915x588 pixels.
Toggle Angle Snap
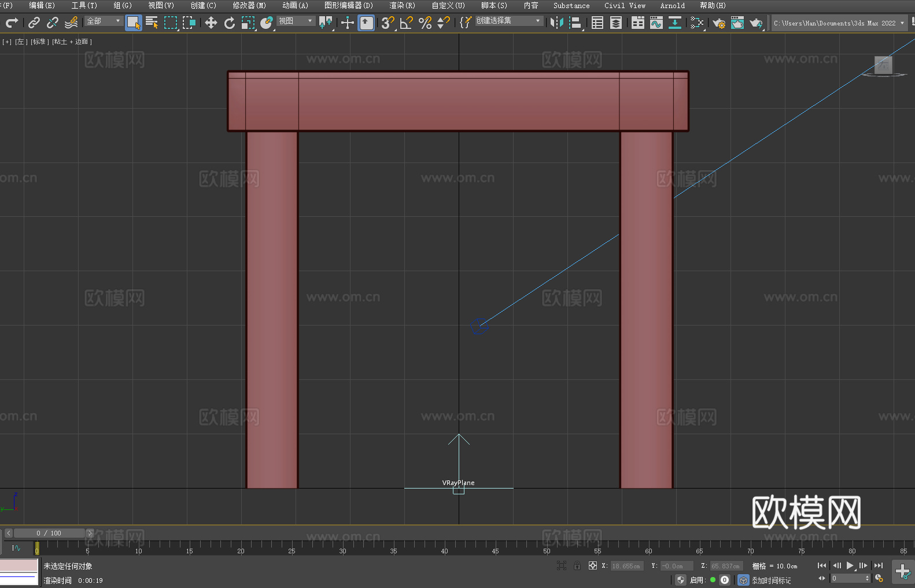click(407, 23)
